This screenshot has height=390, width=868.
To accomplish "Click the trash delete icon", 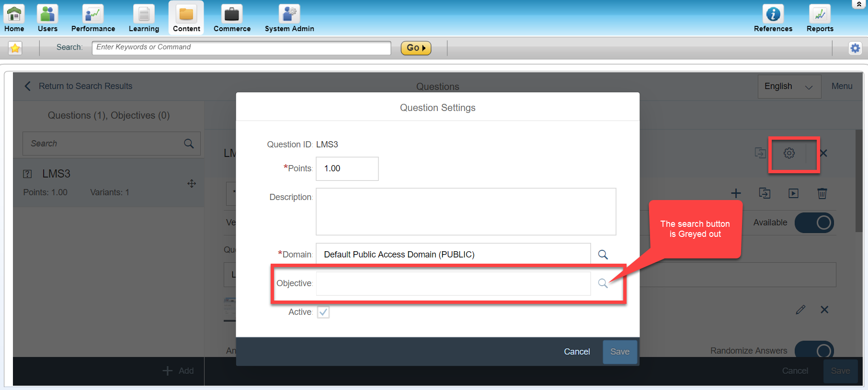I will tap(822, 193).
